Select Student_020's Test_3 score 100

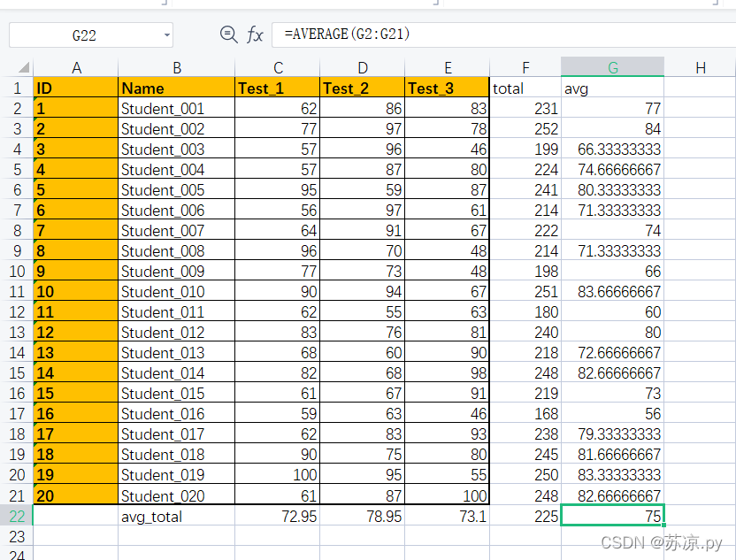pyautogui.click(x=448, y=495)
